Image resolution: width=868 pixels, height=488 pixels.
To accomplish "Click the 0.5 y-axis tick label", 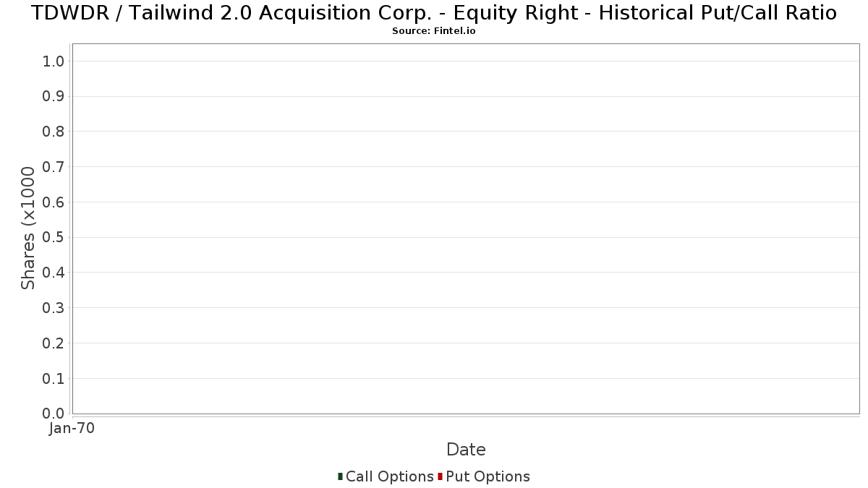I will pyautogui.click(x=54, y=237).
